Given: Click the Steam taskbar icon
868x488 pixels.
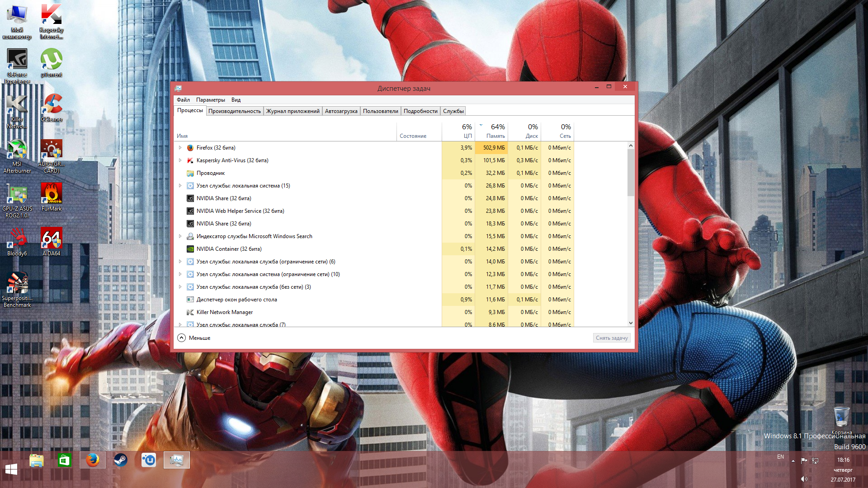Looking at the screenshot, I should coord(120,460).
